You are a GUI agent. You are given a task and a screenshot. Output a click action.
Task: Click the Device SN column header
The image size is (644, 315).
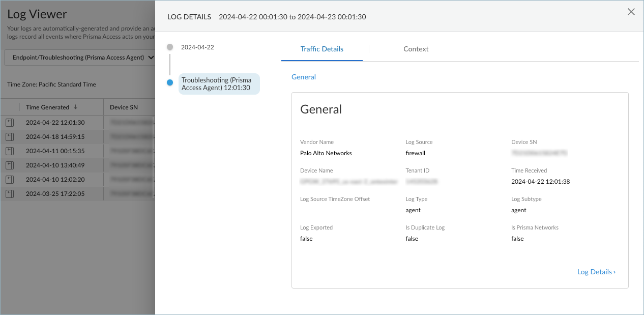tap(124, 107)
